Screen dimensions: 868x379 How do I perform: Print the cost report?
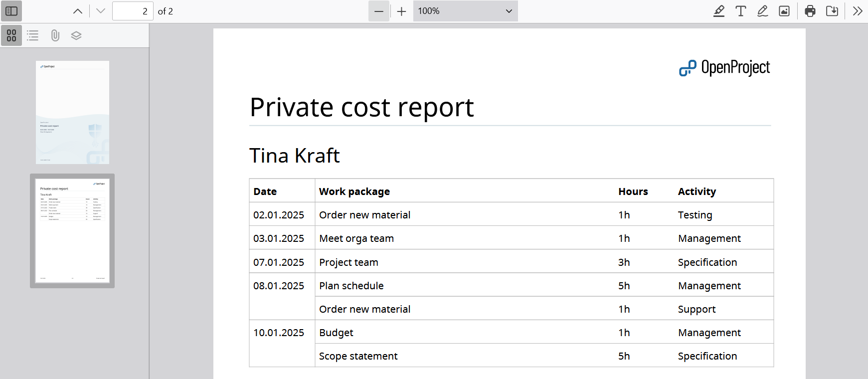tap(810, 11)
